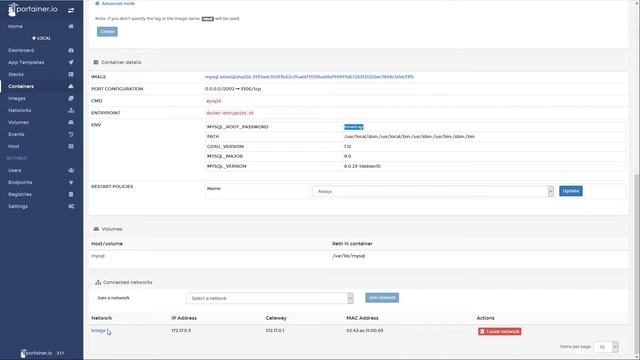Toggle the sidebar collapse icon
The height and width of the screenshot is (360, 640).
click(71, 10)
